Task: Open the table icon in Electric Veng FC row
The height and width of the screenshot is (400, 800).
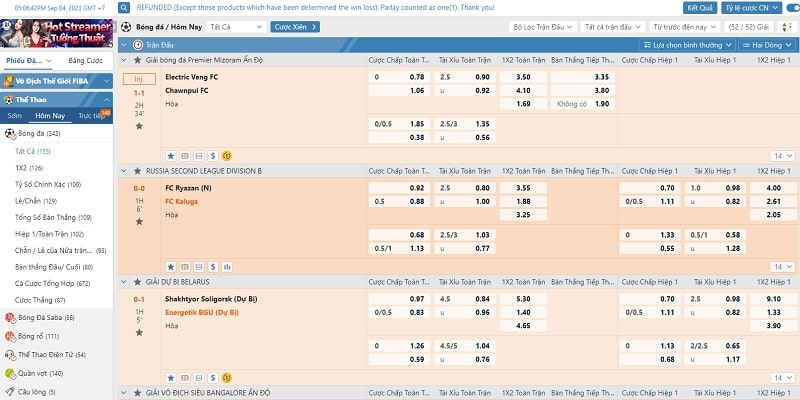Action: point(199,156)
